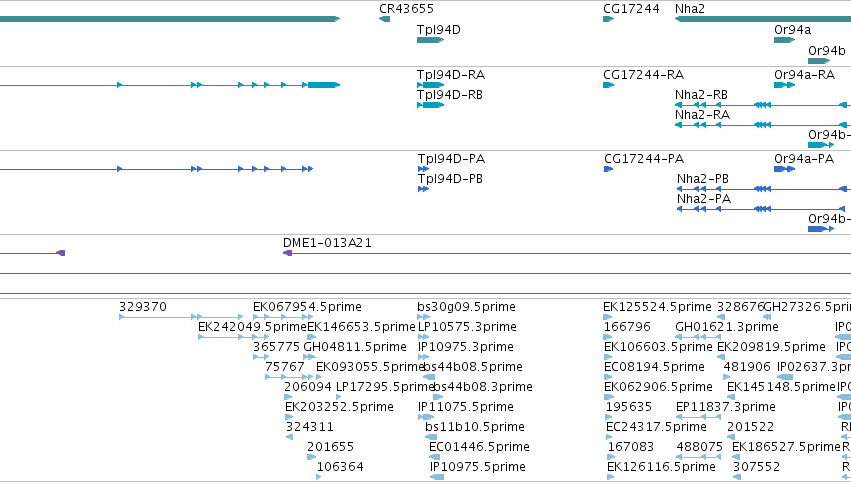
Task: Select the Or94a-PA protein feature
Action: tap(784, 169)
